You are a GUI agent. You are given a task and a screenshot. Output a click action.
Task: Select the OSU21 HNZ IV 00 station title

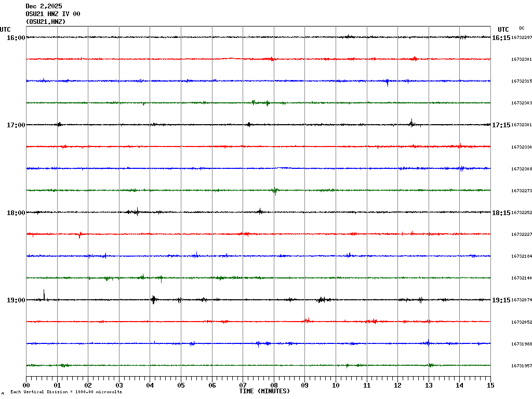53,14
